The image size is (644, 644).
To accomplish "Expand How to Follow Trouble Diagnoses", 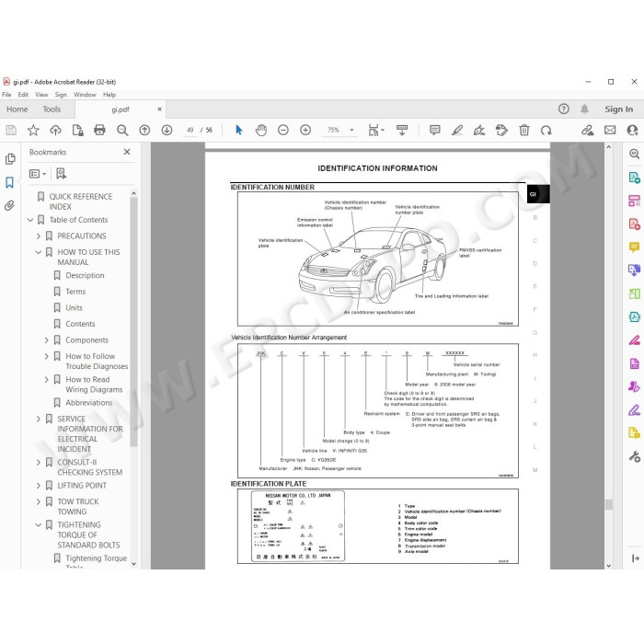I will click(x=46, y=356).
